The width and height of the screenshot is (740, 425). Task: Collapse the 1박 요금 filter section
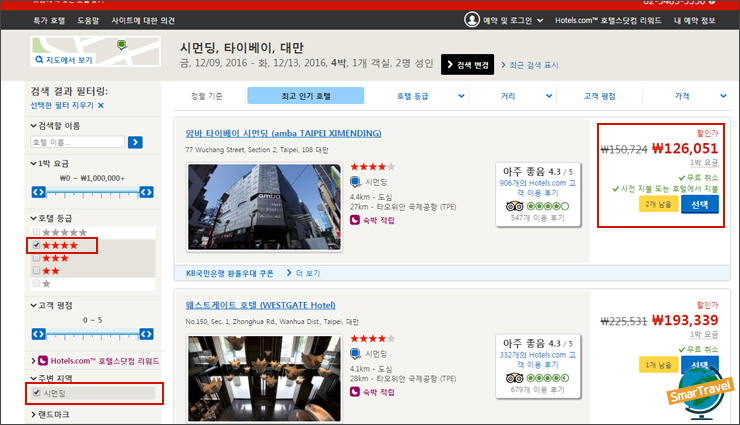coord(50,164)
